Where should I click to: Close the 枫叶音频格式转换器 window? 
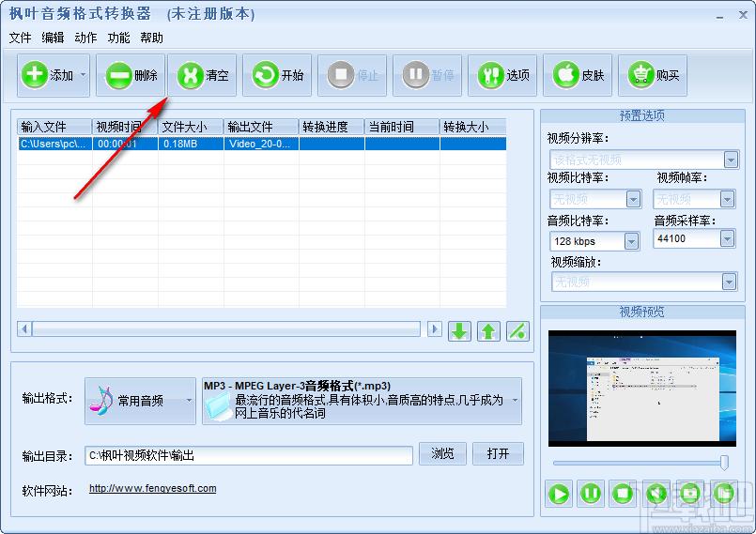743,15
